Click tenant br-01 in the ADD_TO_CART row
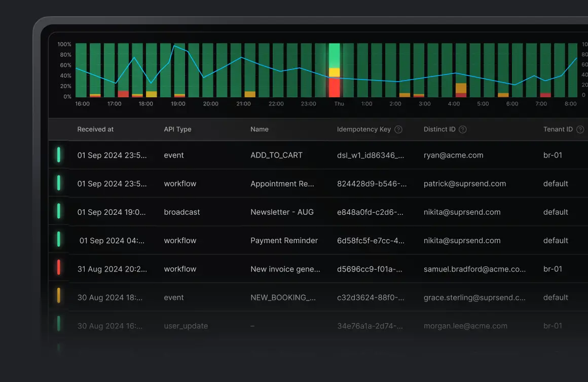This screenshot has height=382, width=588. [553, 155]
